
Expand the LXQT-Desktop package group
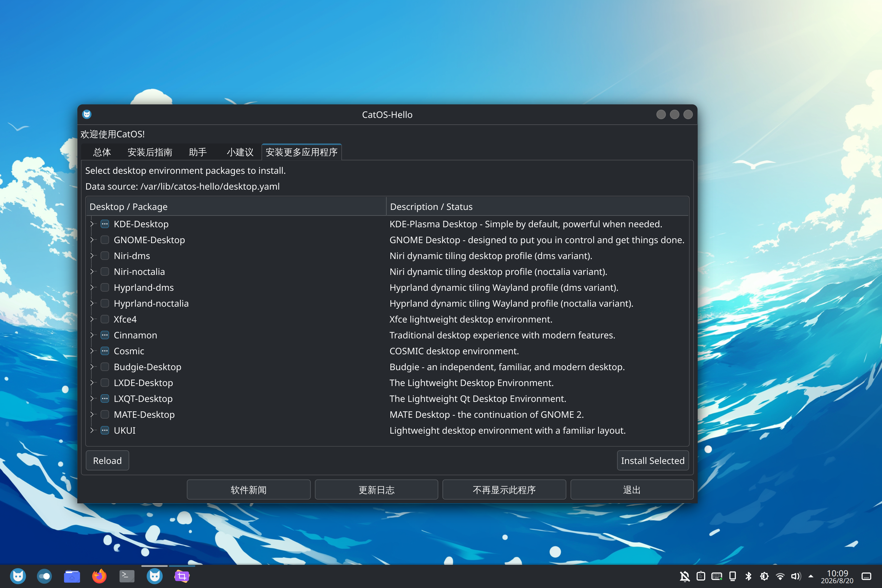pyautogui.click(x=92, y=399)
